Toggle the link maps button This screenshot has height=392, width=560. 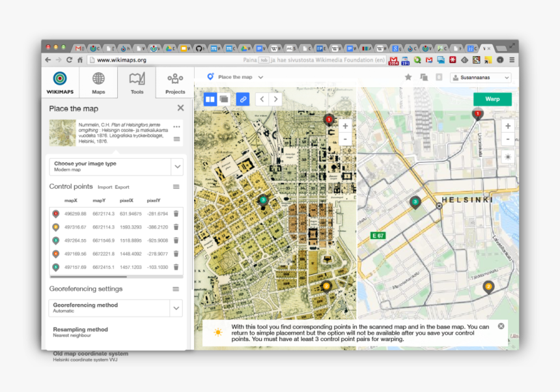pos(243,99)
